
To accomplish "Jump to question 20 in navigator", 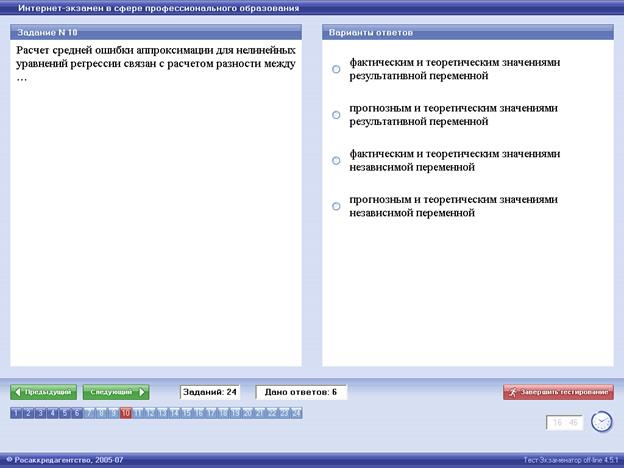I will point(248,413).
